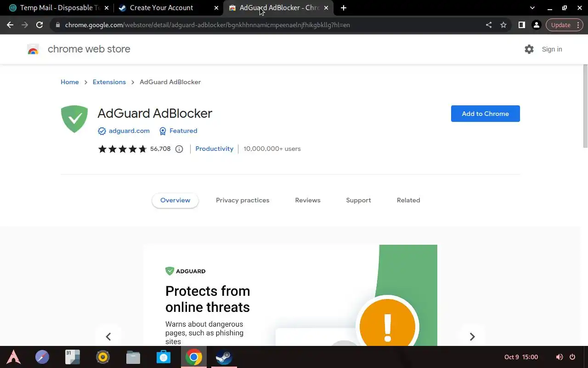Click the 56,708 ratings count
Viewport: 588px width, 368px height.
160,149
